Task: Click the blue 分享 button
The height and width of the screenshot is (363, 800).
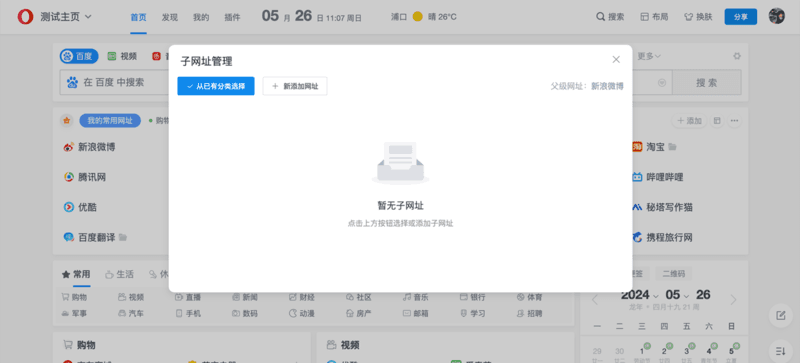Action: (741, 17)
